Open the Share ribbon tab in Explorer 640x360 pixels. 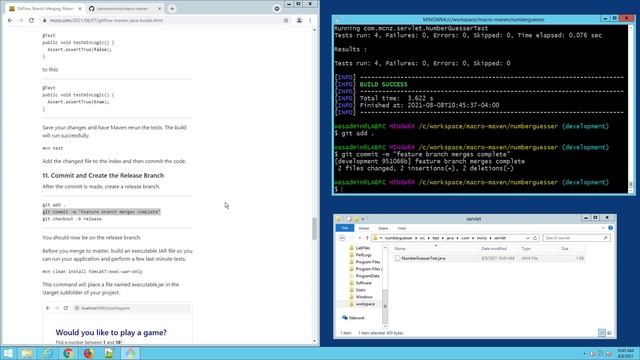point(383,228)
